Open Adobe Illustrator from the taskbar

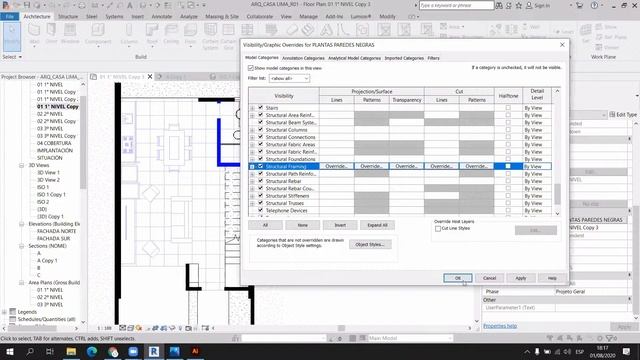point(195,351)
